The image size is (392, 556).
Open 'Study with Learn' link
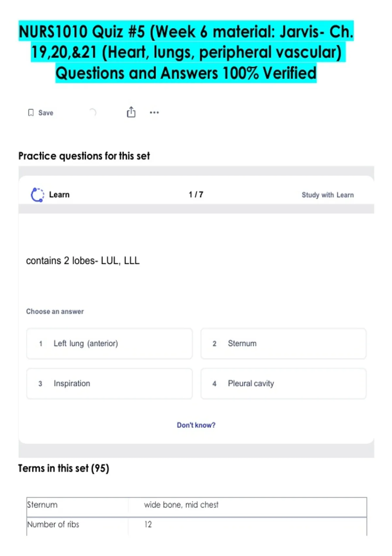point(327,195)
